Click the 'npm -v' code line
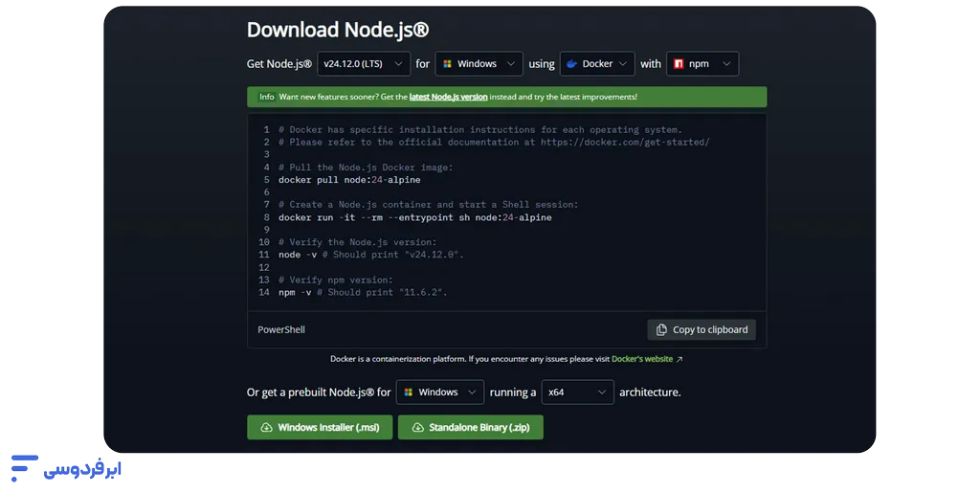This screenshot has height=493, width=980. coord(363,292)
